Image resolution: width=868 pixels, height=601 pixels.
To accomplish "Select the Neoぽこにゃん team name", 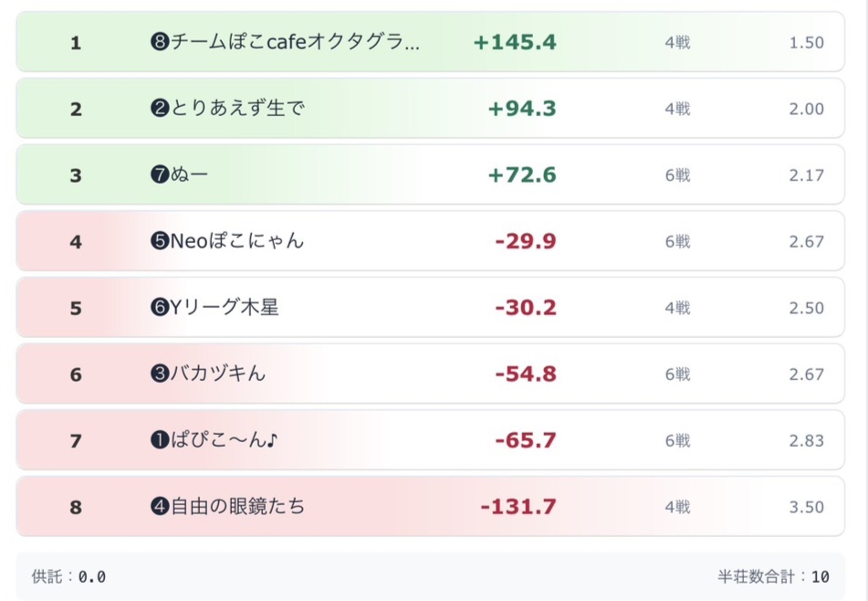I will pyautogui.click(x=237, y=242).
